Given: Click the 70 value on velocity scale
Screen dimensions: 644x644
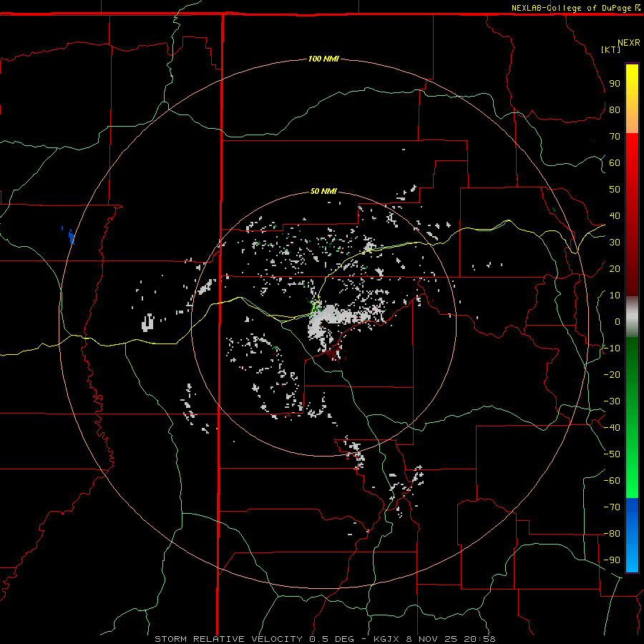Looking at the screenshot, I should click(615, 137).
